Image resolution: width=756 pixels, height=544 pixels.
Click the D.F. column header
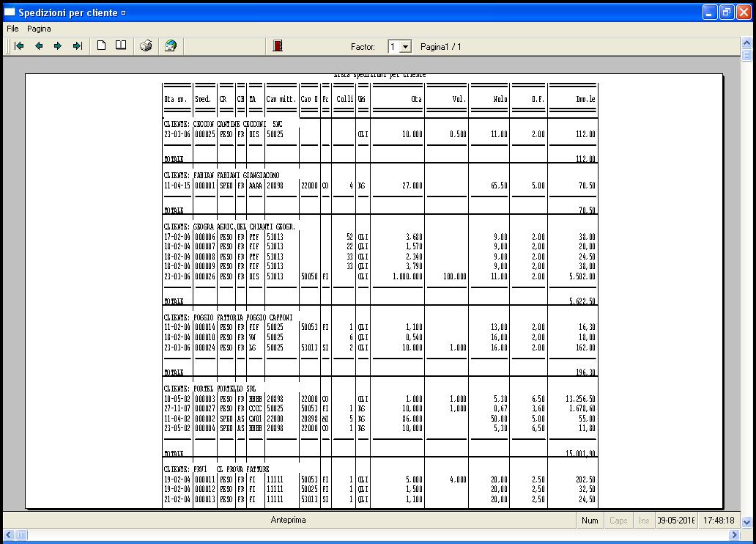click(x=538, y=99)
